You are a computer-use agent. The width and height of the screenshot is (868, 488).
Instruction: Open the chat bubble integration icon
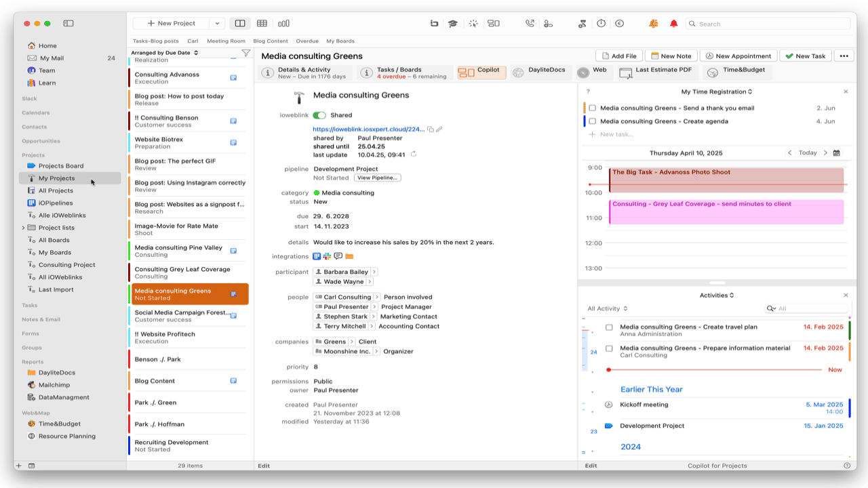pyautogui.click(x=338, y=256)
